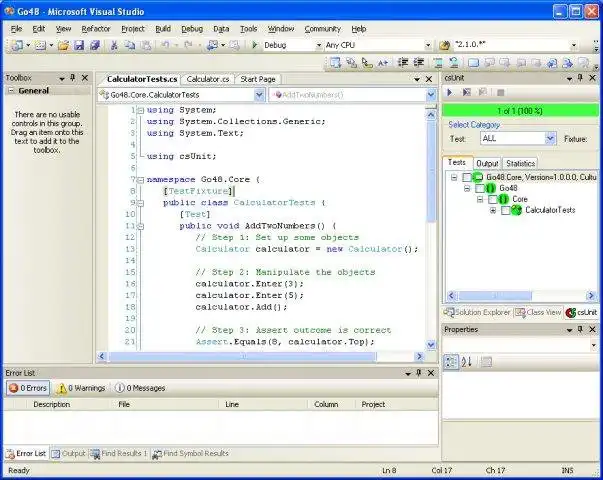This screenshot has height=480, width=603.
Task: Click the green 1 of 1 progress bar
Action: click(520, 111)
